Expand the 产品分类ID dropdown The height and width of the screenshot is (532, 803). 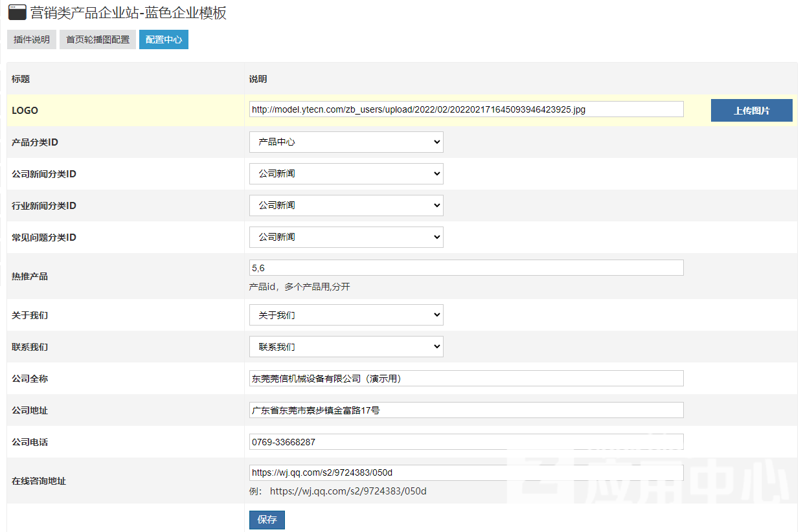tap(346, 142)
